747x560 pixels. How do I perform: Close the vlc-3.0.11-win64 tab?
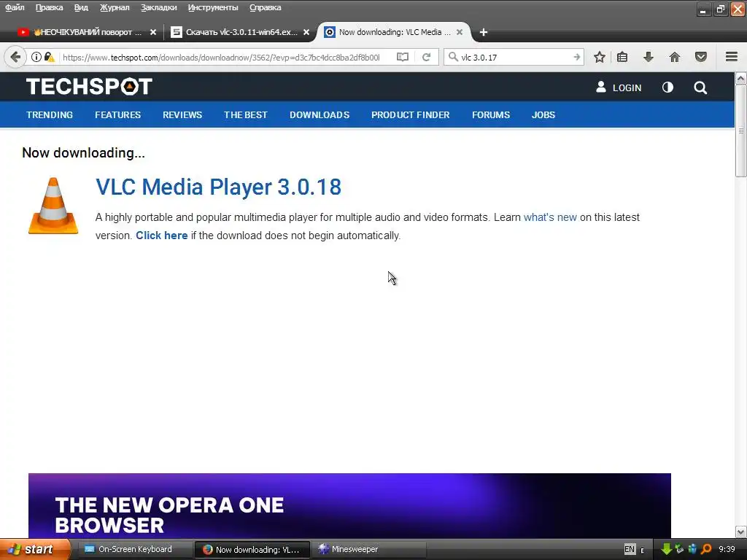pyautogui.click(x=306, y=32)
